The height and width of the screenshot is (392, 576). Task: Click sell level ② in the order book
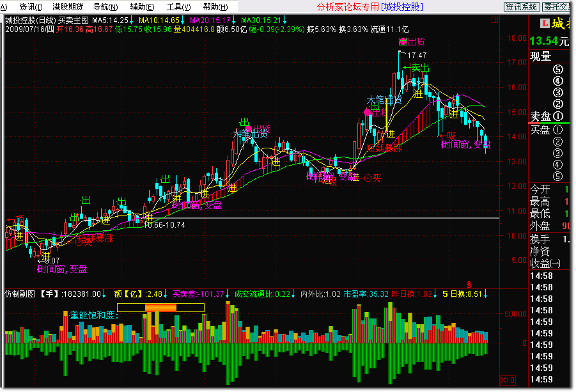click(x=557, y=104)
